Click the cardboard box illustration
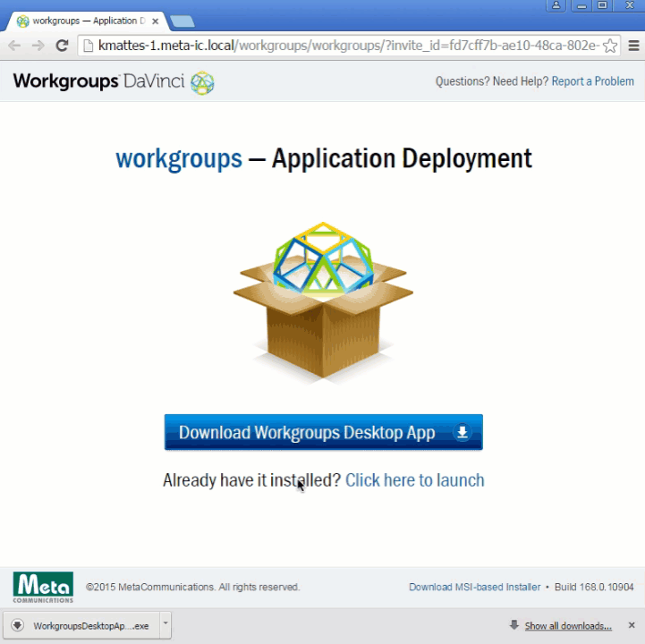Image resolution: width=645 pixels, height=644 pixels. pyautogui.click(x=323, y=302)
